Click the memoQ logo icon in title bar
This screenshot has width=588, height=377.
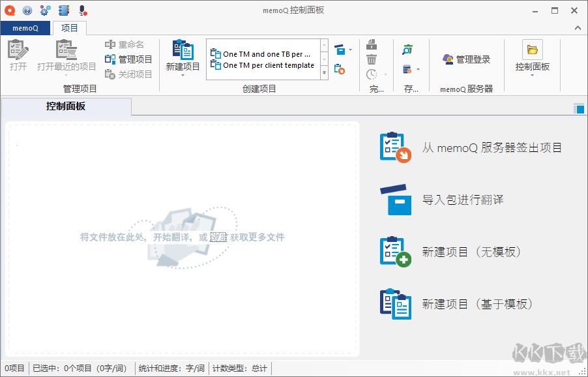[x=10, y=10]
